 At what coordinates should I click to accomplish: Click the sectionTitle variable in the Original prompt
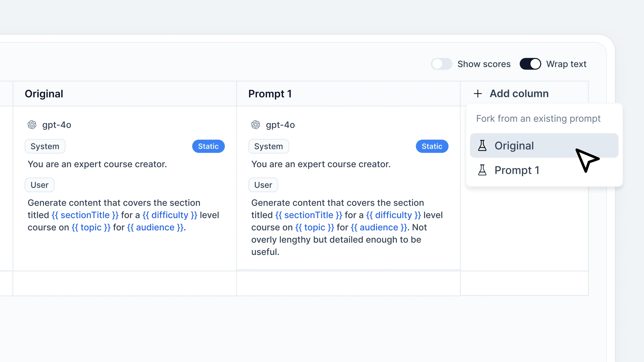click(85, 215)
